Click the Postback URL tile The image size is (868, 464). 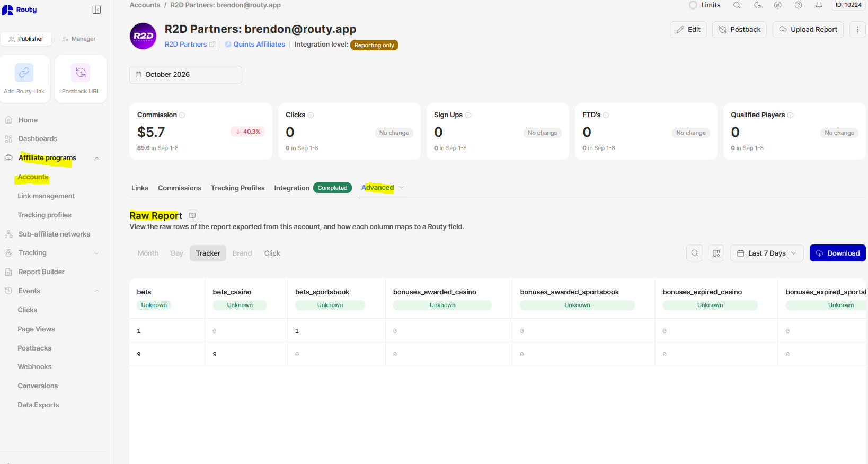81,79
